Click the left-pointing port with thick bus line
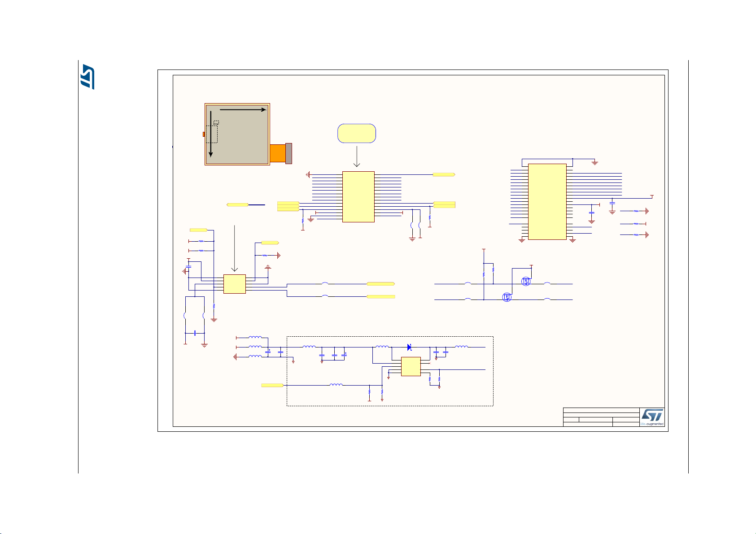 238,204
